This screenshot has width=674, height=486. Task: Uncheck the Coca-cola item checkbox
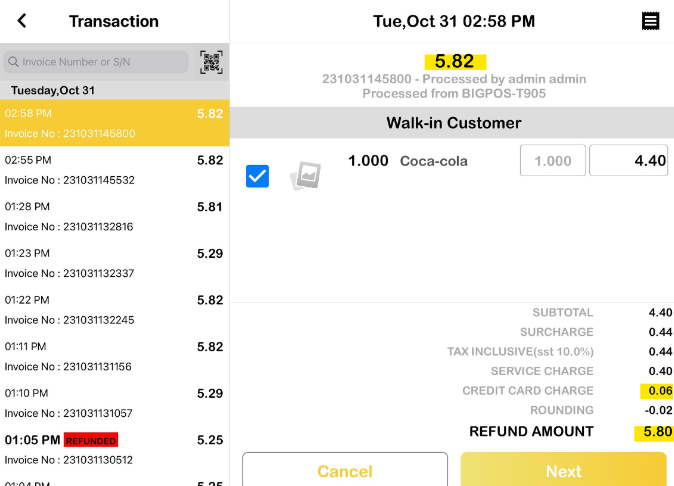(257, 176)
